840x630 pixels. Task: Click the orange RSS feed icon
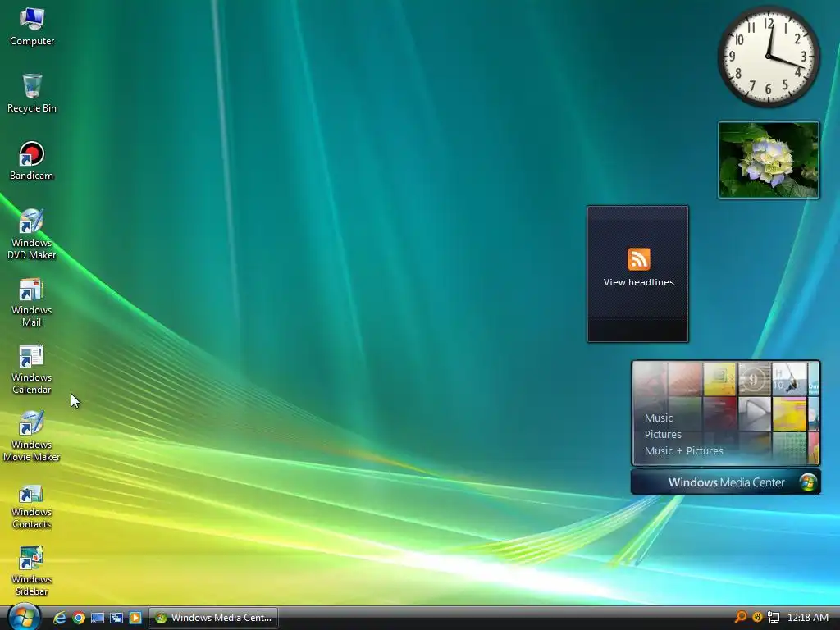(638, 259)
